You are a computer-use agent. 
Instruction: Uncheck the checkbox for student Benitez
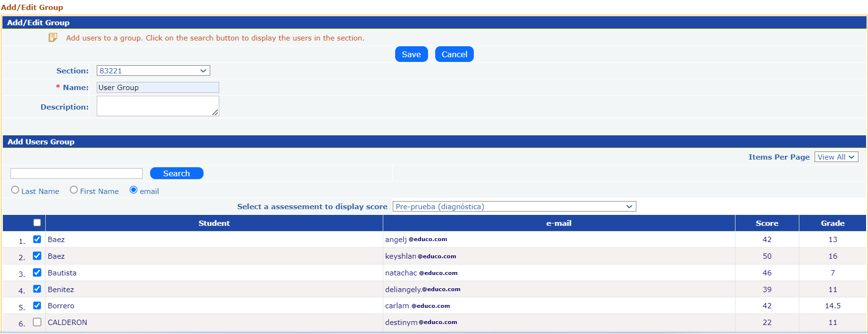[37, 289]
